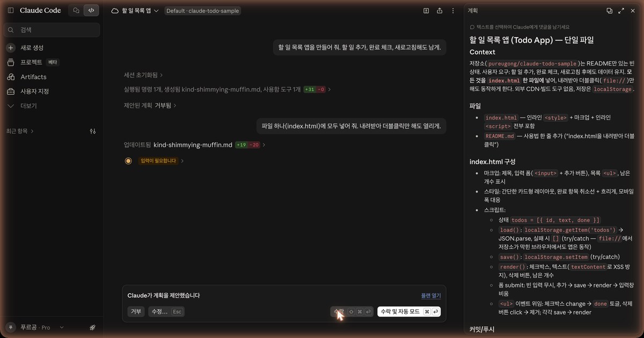Expand the 실행됨 명령 1개 summary row

coord(228,90)
